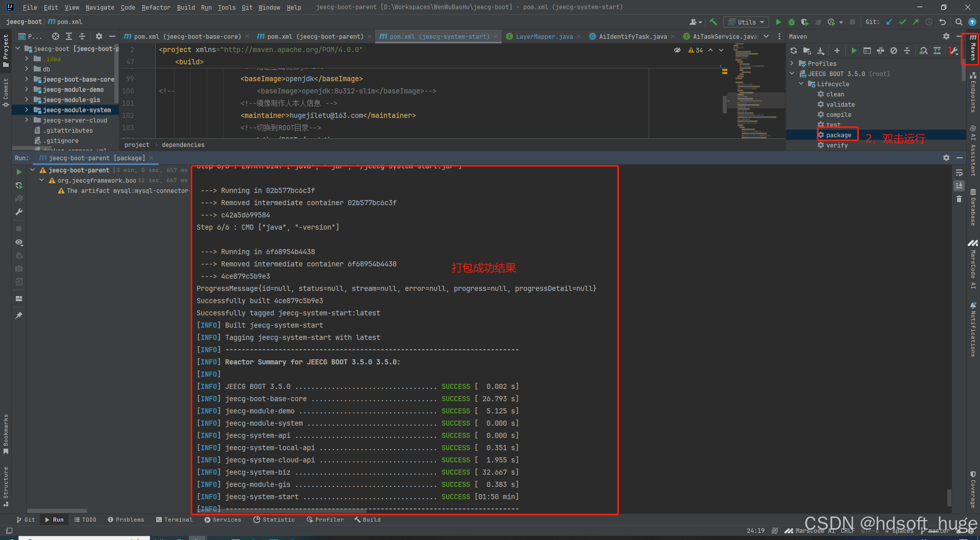Click Run Maven Build green arrow
This screenshot has width=980, height=540.
(854, 51)
